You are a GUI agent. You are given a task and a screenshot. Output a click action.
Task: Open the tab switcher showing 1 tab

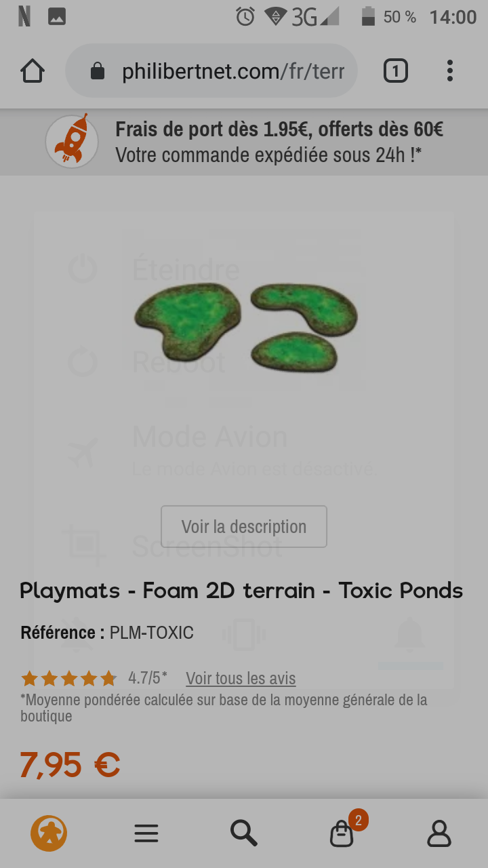coord(396,71)
